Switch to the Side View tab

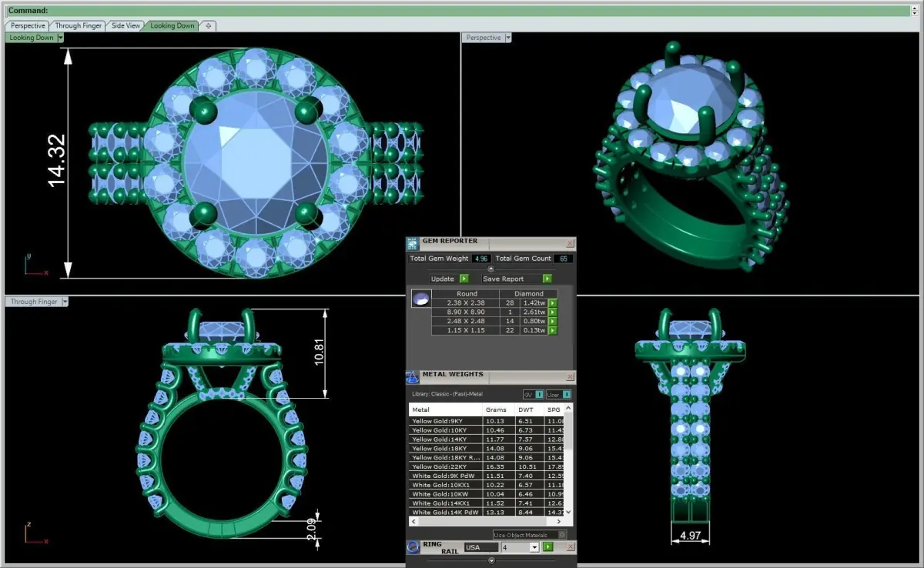(126, 25)
